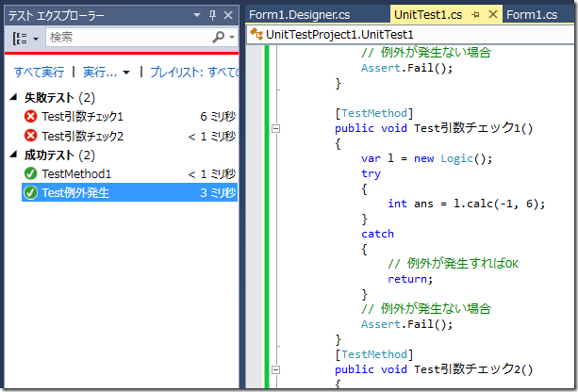
Task: Pin the Test Explorer panel
Action: coord(211,16)
